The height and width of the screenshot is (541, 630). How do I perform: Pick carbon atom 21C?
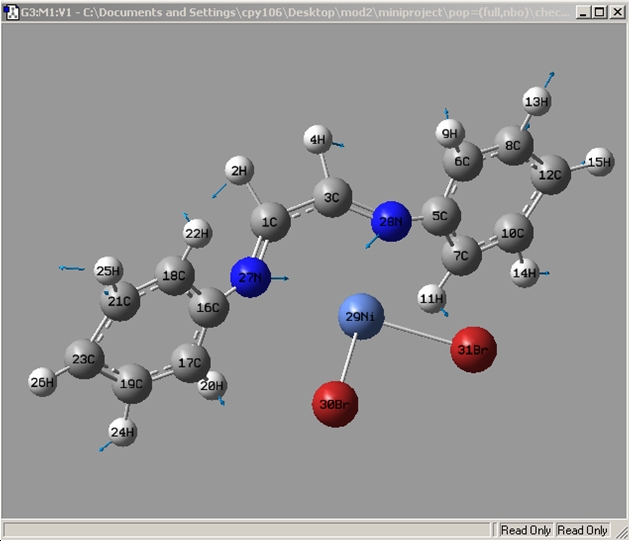click(120, 301)
